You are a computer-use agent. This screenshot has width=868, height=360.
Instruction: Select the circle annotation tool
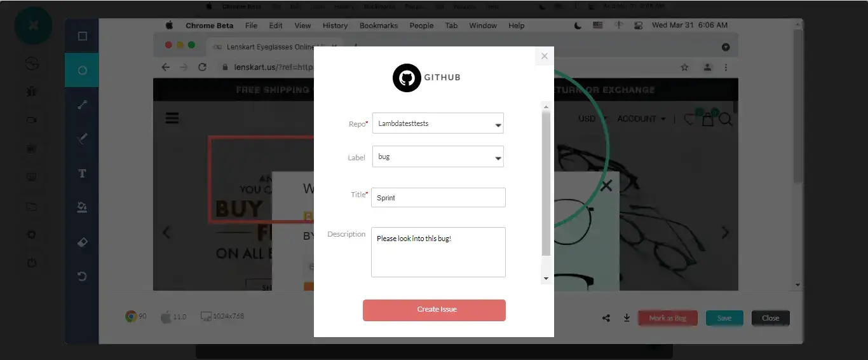pos(82,71)
